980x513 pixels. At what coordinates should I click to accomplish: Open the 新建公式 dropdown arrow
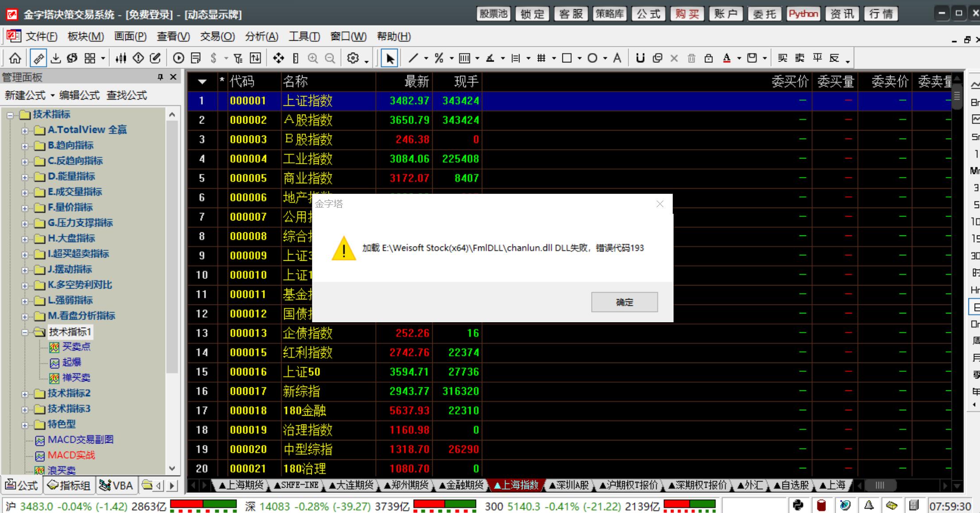tap(52, 96)
